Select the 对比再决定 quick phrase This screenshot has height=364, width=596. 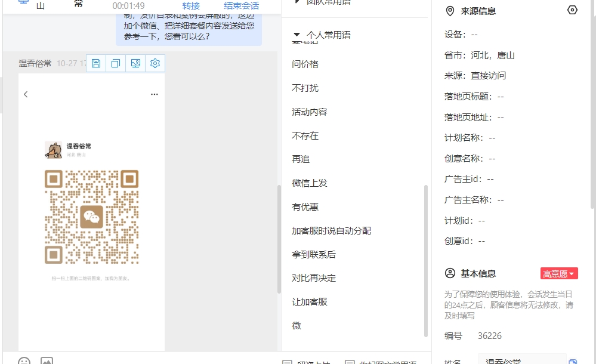click(x=314, y=278)
